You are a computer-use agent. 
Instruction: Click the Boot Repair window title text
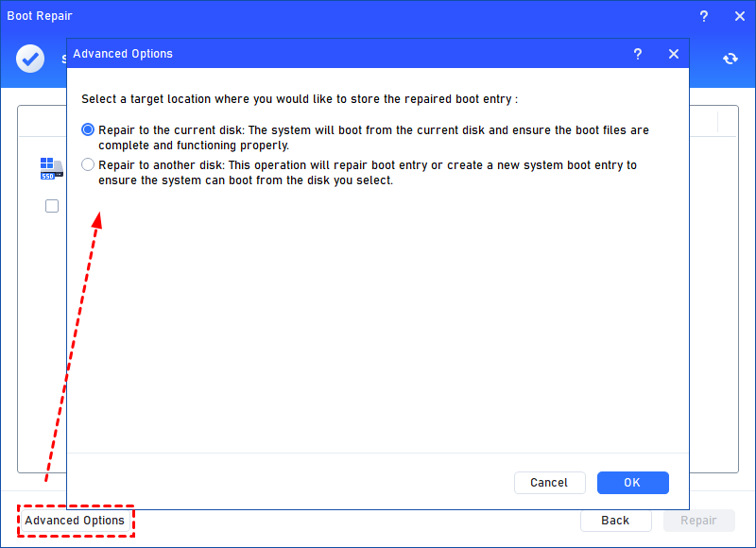[x=40, y=16]
